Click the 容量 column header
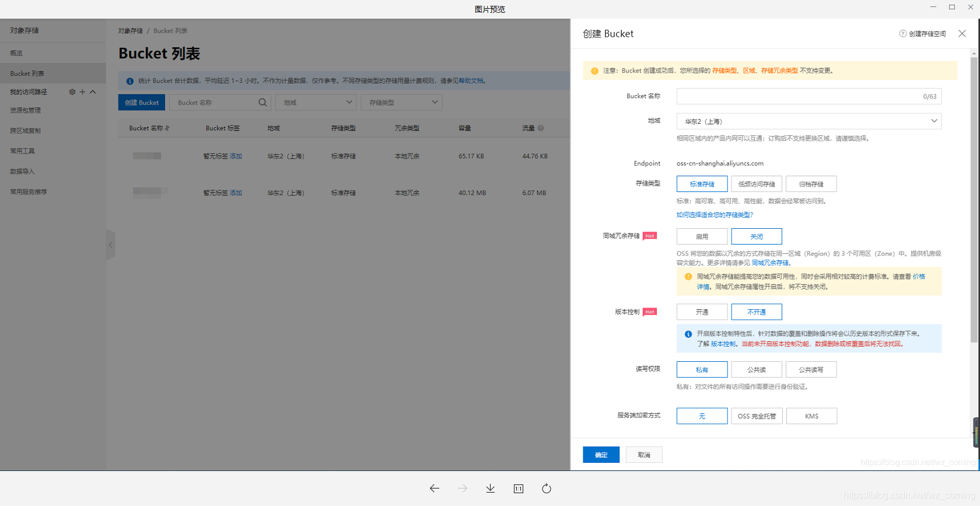Viewport: 980px width, 506px height. pos(465,128)
